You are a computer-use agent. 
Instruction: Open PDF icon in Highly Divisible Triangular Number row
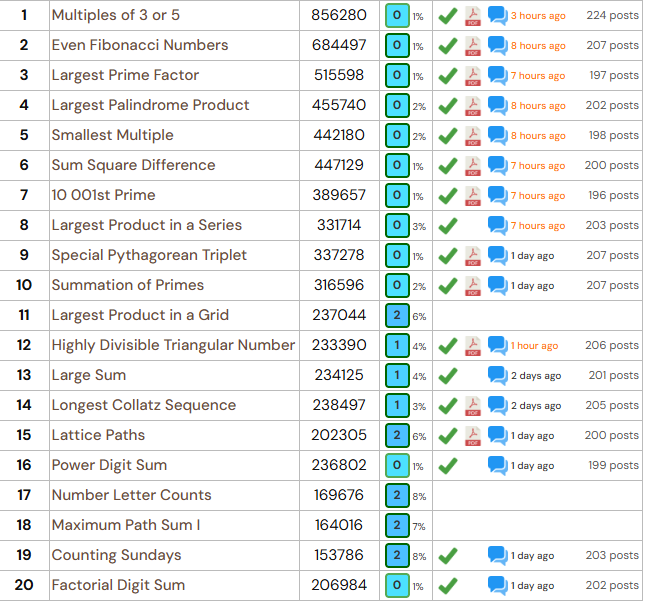pos(473,346)
